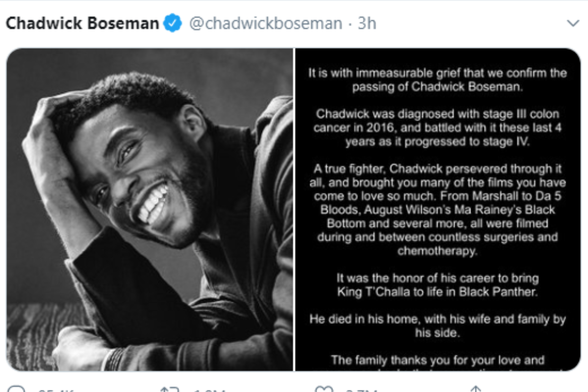Open the black statement text image

[x=438, y=209]
